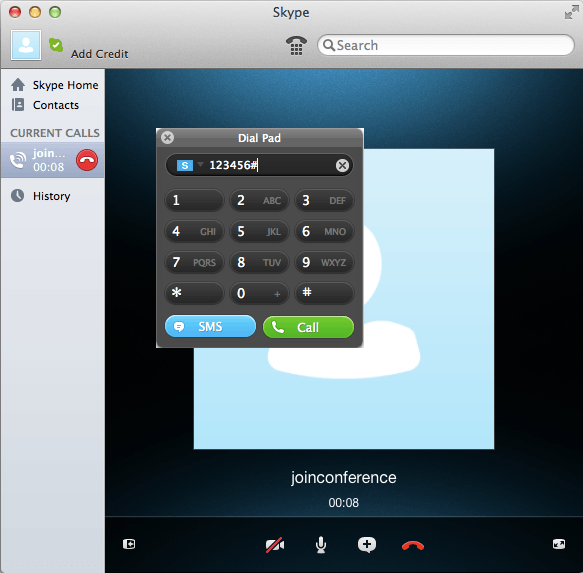Mute the microphone in call controls
The height and width of the screenshot is (573, 583).
tap(321, 545)
